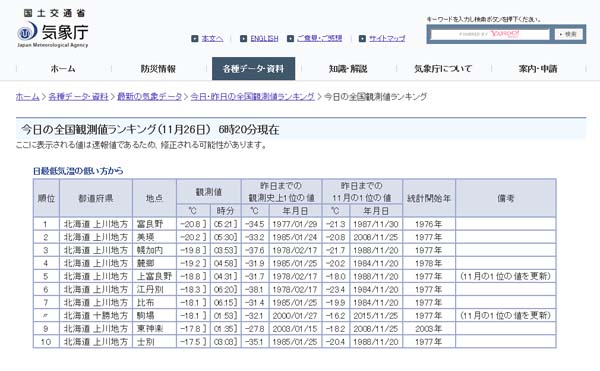
Task: Open the サイトマップ link
Action: point(387,38)
